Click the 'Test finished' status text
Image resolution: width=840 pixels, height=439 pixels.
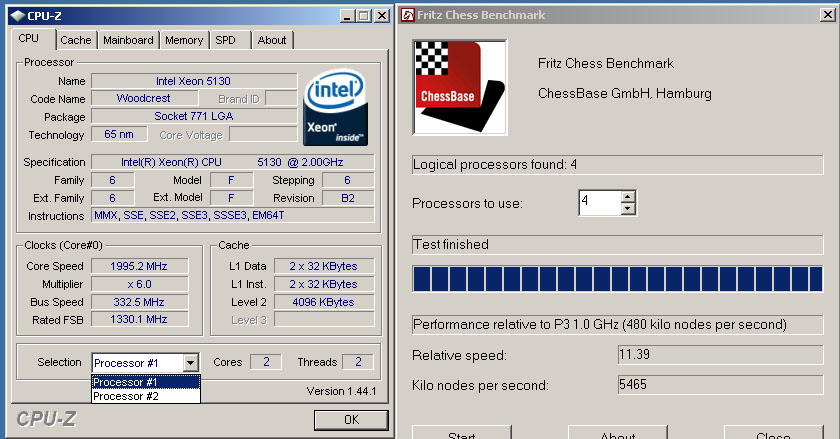click(x=451, y=244)
